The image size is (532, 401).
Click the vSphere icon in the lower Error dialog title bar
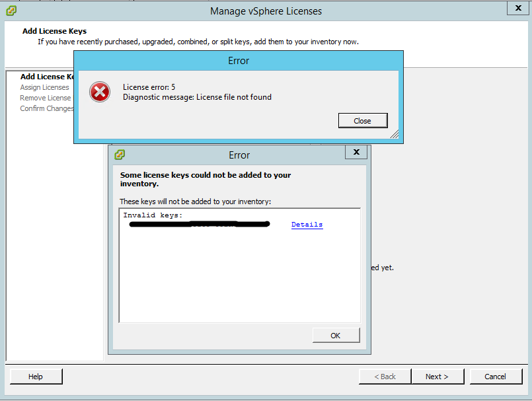coord(120,155)
